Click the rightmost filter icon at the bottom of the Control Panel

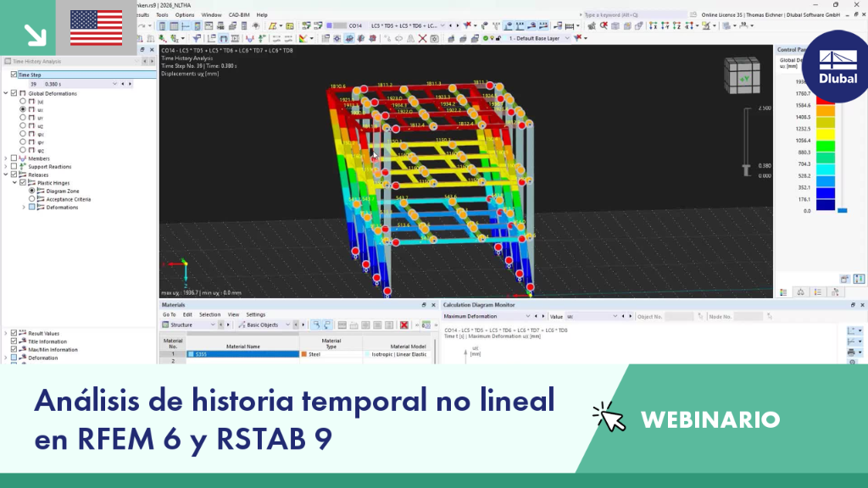(835, 292)
